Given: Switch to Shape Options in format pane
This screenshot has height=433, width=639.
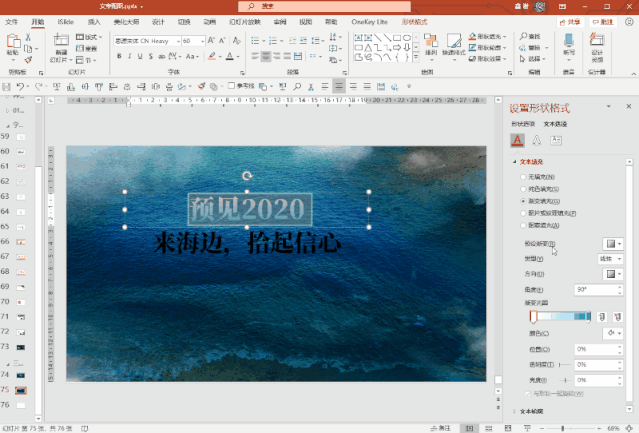Looking at the screenshot, I should pos(523,124).
